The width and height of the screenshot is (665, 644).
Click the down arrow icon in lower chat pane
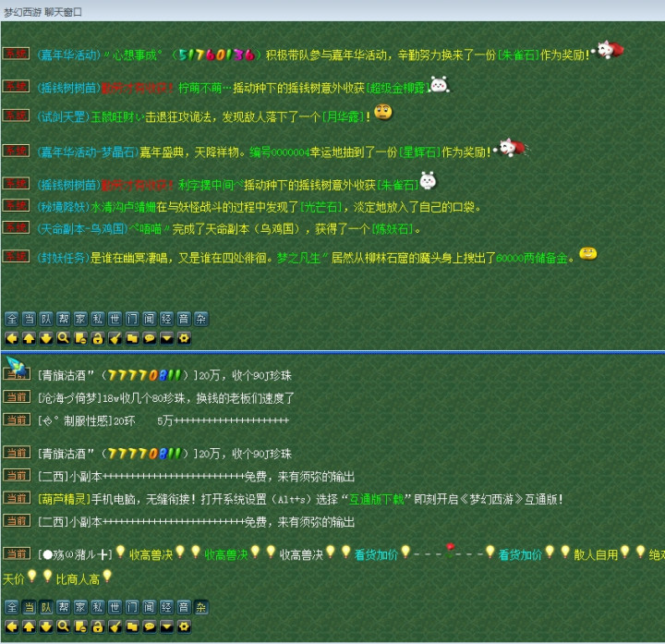point(46,626)
